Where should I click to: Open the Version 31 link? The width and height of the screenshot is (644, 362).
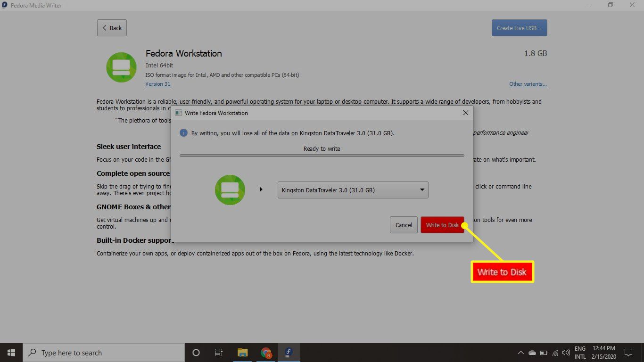[x=158, y=84]
